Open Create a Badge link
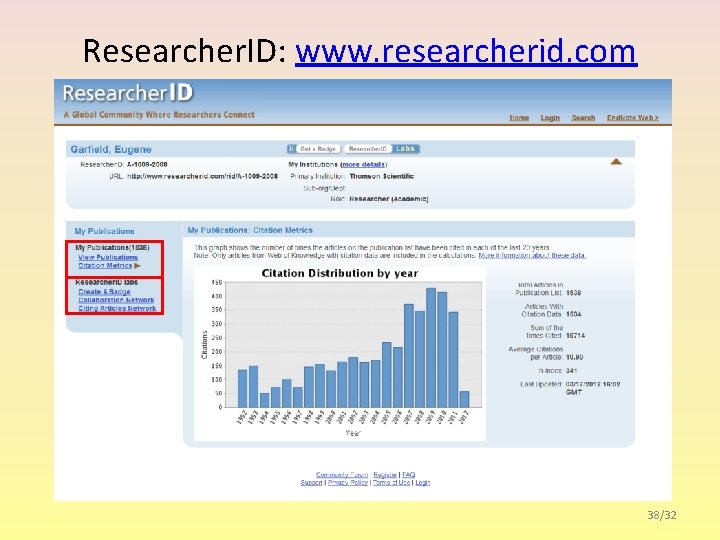 point(104,292)
